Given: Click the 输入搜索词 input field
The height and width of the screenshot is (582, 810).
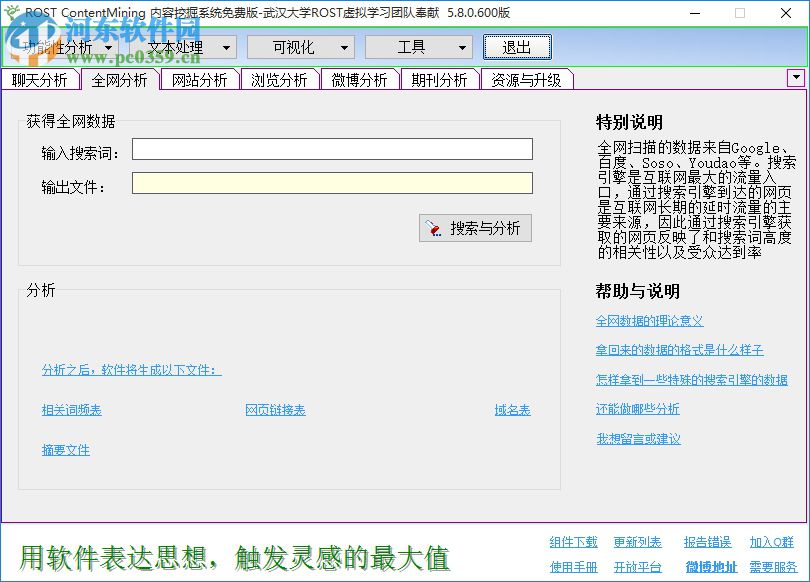Looking at the screenshot, I should pos(330,148).
